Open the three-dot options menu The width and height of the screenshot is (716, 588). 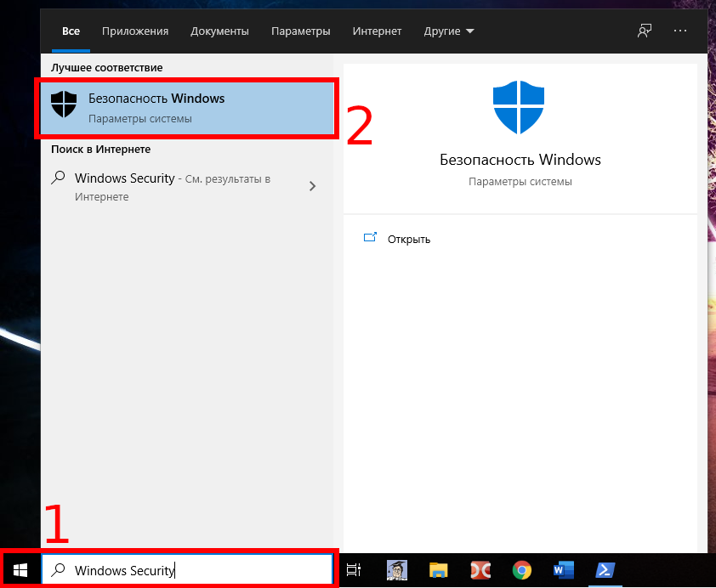(x=679, y=31)
